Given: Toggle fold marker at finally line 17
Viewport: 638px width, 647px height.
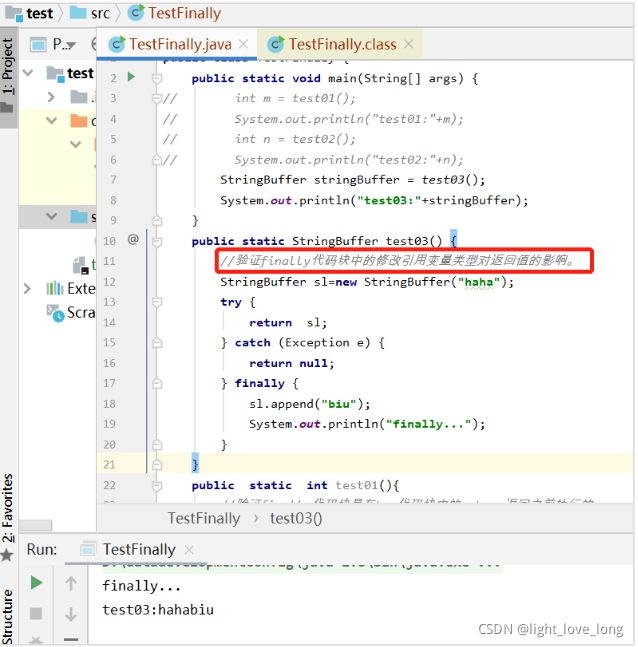Looking at the screenshot, I should tap(157, 383).
